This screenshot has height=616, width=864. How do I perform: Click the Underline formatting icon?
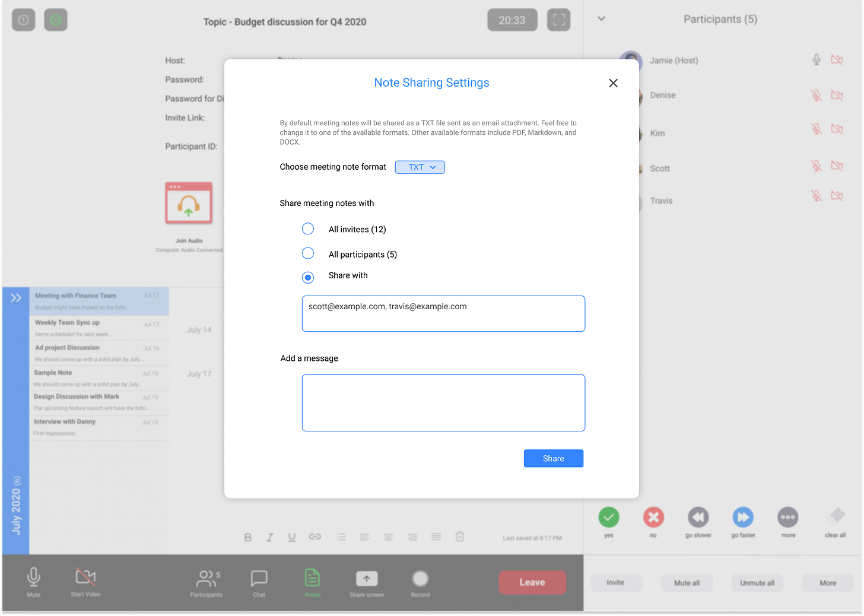click(292, 537)
